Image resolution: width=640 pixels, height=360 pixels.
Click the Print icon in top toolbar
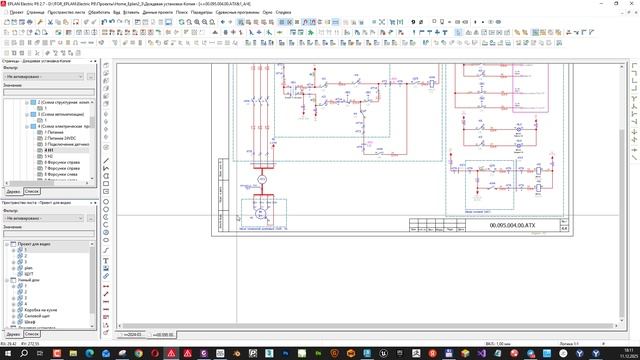(x=30, y=22)
